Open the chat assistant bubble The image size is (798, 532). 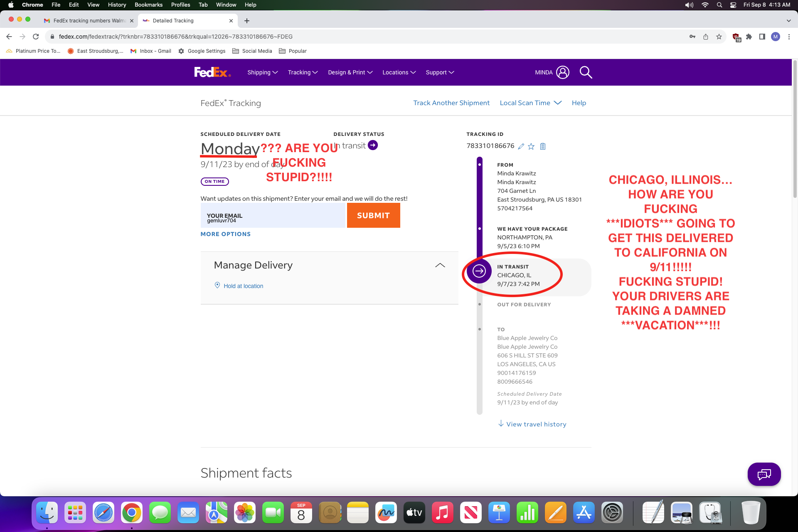pos(764,474)
